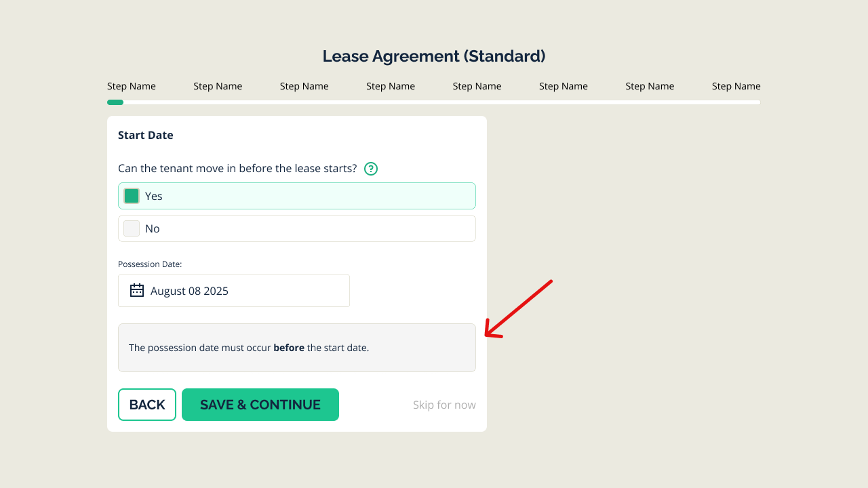
Task: Click the possession date warning message box
Action: click(x=296, y=347)
